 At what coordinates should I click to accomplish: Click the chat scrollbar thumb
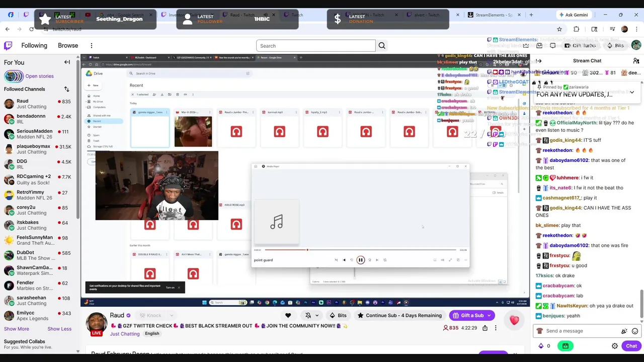pyautogui.click(x=641, y=304)
